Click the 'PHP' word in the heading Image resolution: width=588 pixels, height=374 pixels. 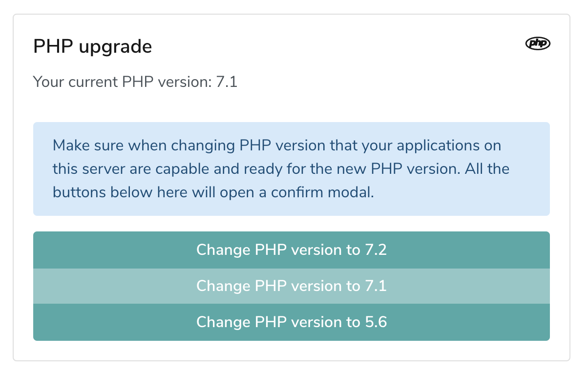click(53, 47)
